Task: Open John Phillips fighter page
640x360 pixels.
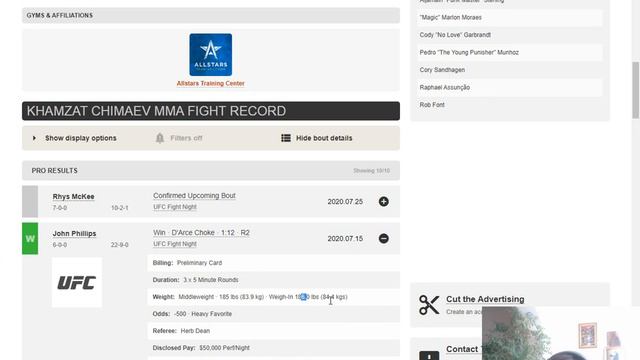Action: (x=74, y=233)
